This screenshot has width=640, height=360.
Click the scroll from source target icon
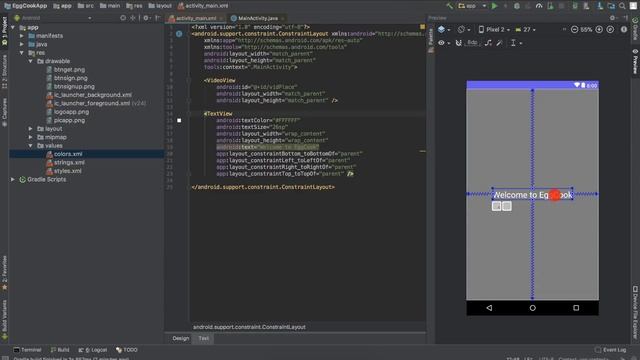pyautogui.click(x=123, y=18)
